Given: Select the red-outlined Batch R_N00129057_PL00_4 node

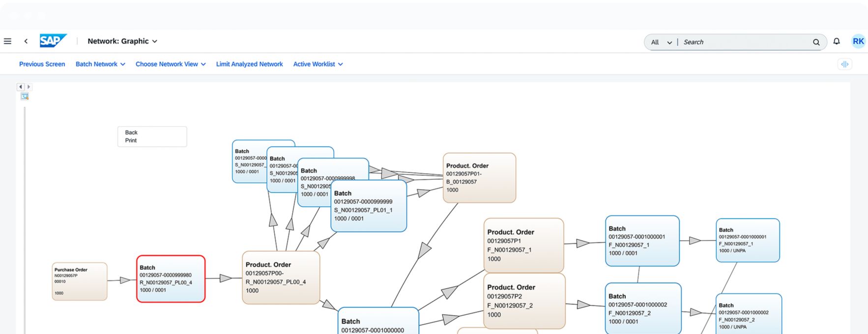Looking at the screenshot, I should point(171,278).
